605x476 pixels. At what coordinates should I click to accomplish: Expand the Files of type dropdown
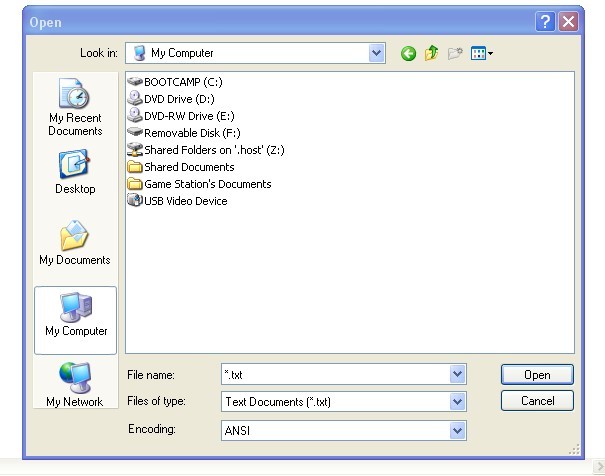pos(457,401)
